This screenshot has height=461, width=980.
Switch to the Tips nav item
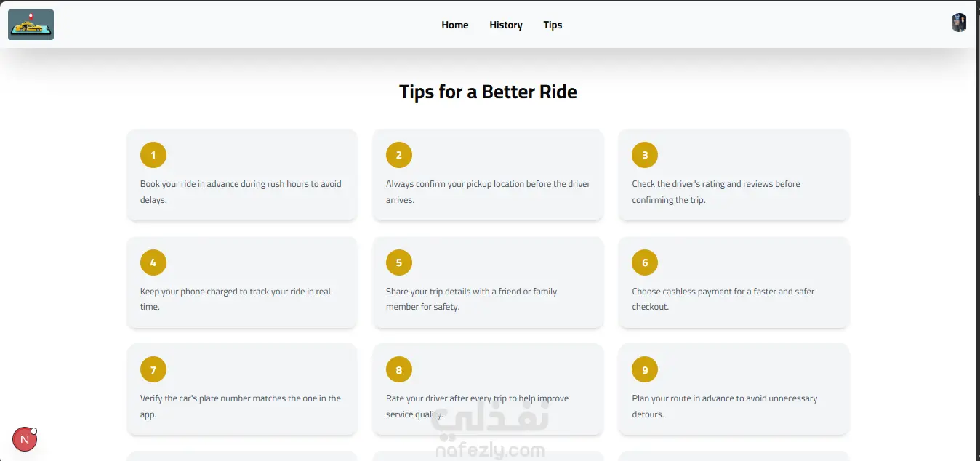tap(553, 25)
